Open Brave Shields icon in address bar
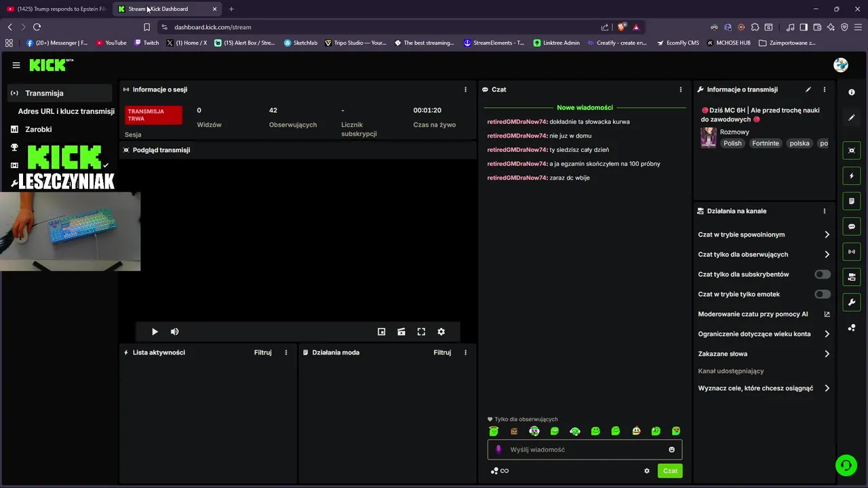 coord(622,27)
